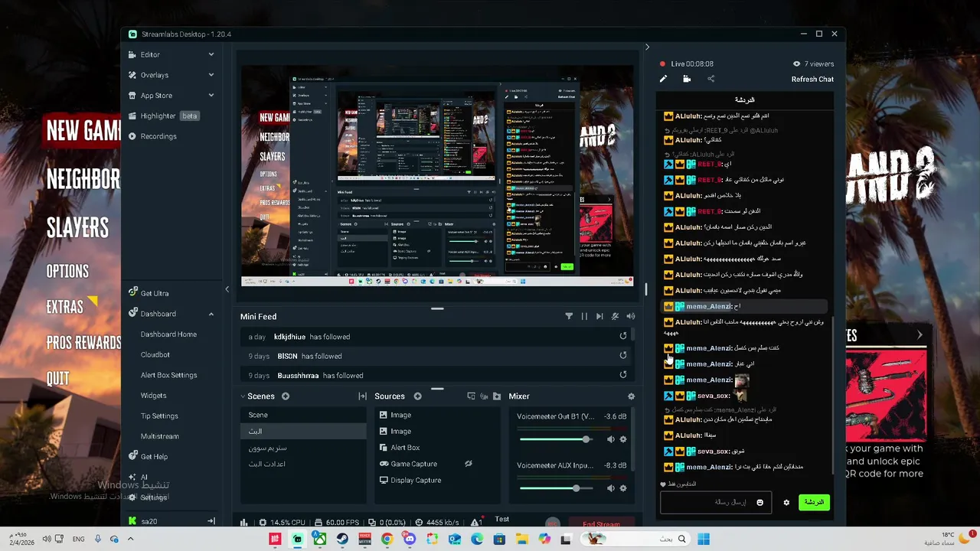
Task: Click the share stream icon
Action: pos(710,79)
